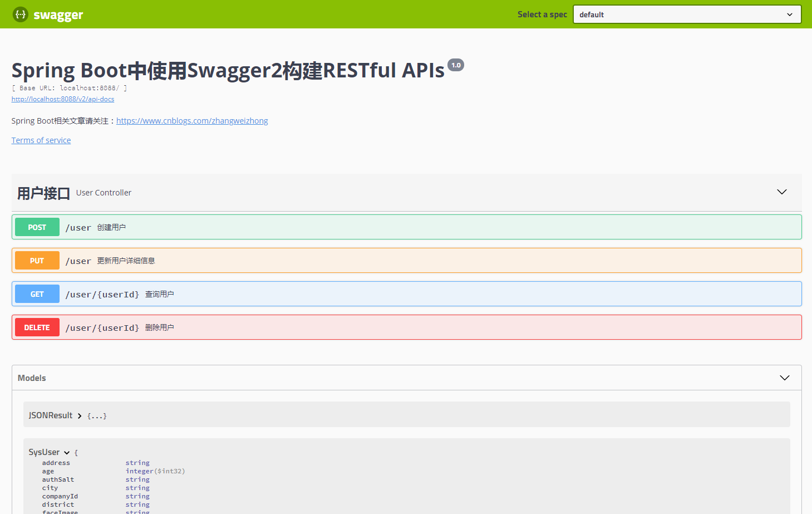
Task: Click the age property name
Action: 48,471
